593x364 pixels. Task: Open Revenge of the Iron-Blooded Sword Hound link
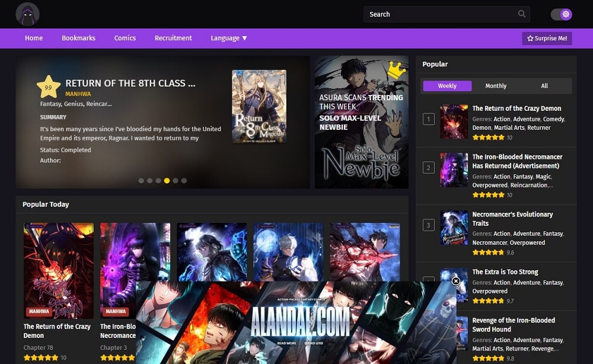pyautogui.click(x=514, y=325)
